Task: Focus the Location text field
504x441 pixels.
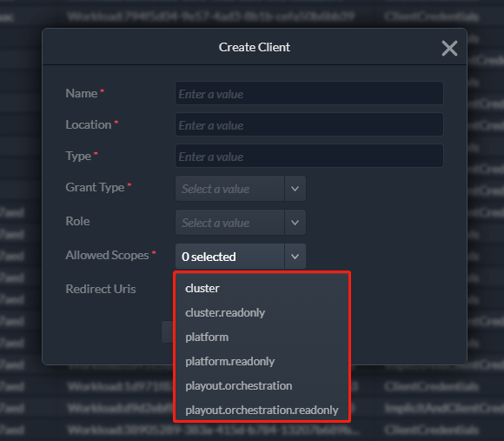Action: (x=309, y=124)
